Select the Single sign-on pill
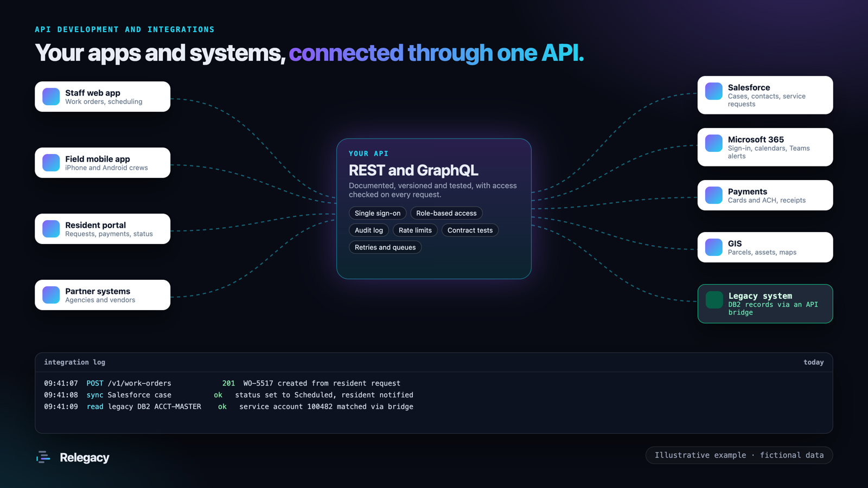Image resolution: width=868 pixels, height=488 pixels. point(378,213)
